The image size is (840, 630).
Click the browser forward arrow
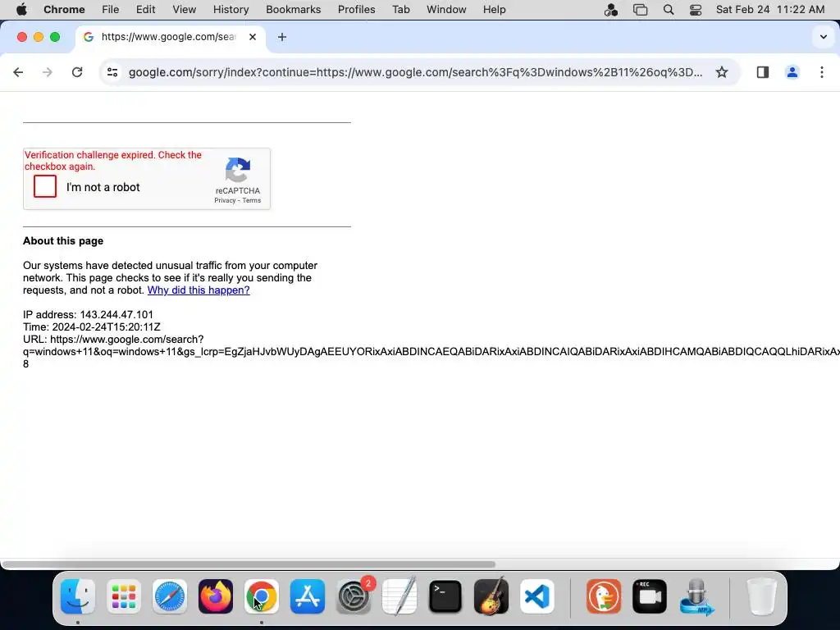click(x=48, y=72)
